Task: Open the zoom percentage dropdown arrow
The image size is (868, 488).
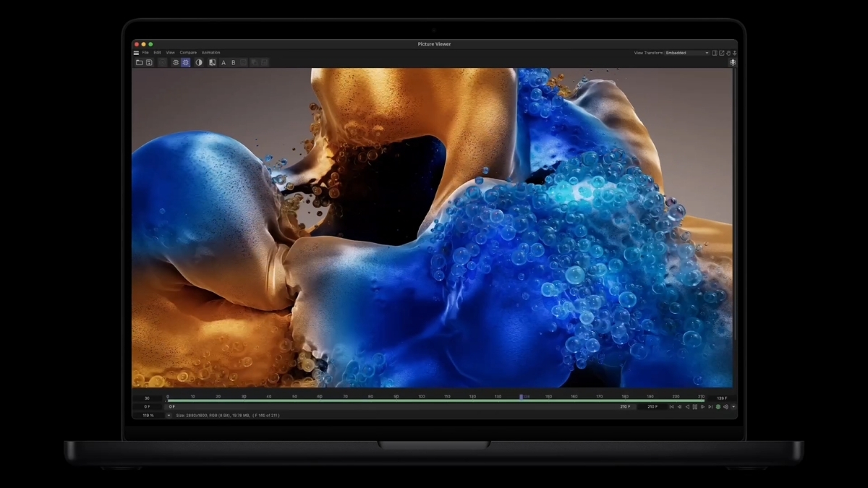Action: click(x=169, y=416)
